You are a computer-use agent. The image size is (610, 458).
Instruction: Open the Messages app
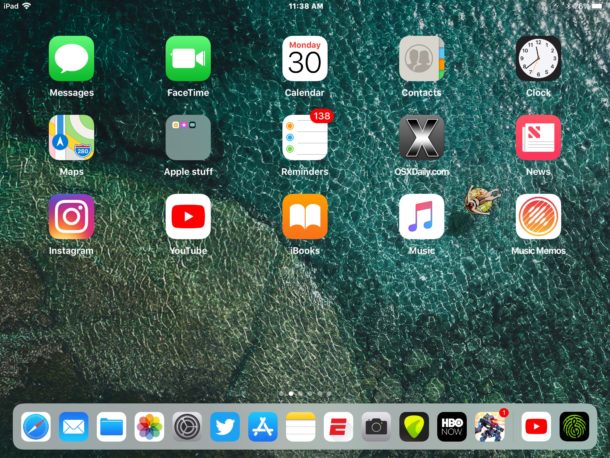[72, 59]
